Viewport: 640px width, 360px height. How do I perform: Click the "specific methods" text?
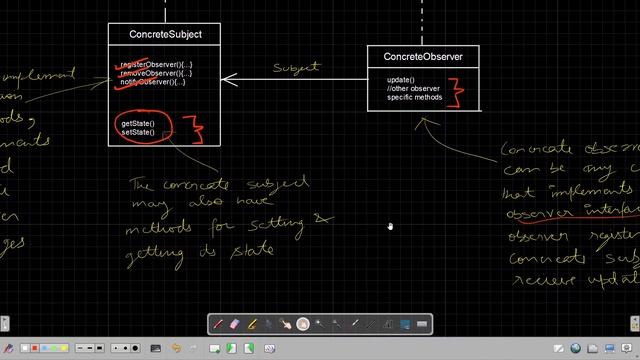(415, 97)
